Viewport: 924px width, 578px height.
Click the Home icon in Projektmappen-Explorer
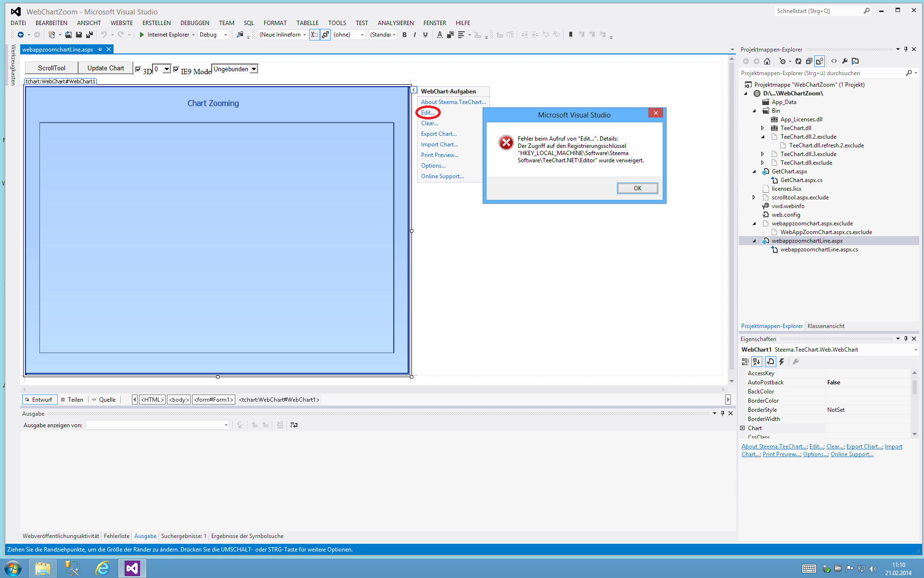point(767,61)
